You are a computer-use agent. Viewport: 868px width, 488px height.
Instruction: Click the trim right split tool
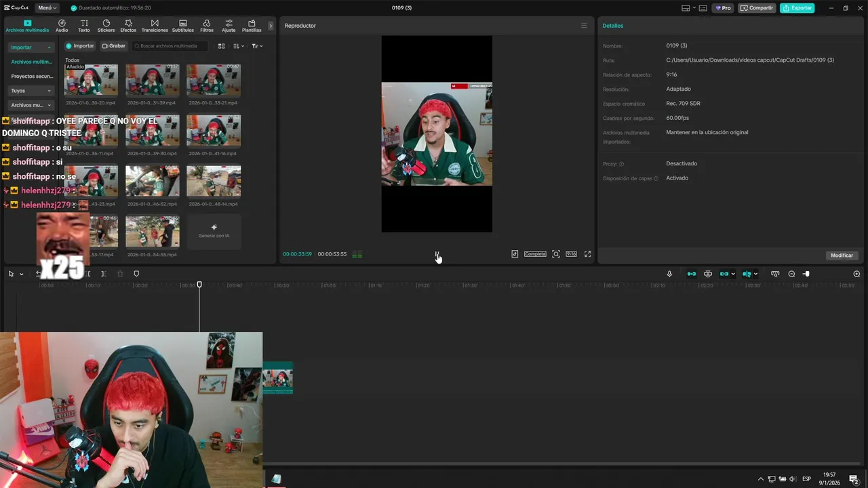103,274
